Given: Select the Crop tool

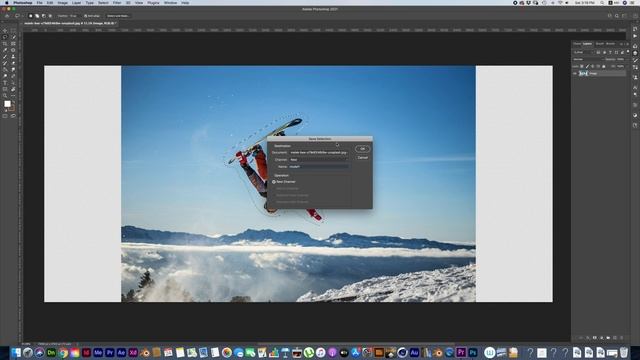Looking at the screenshot, I should point(5,44).
